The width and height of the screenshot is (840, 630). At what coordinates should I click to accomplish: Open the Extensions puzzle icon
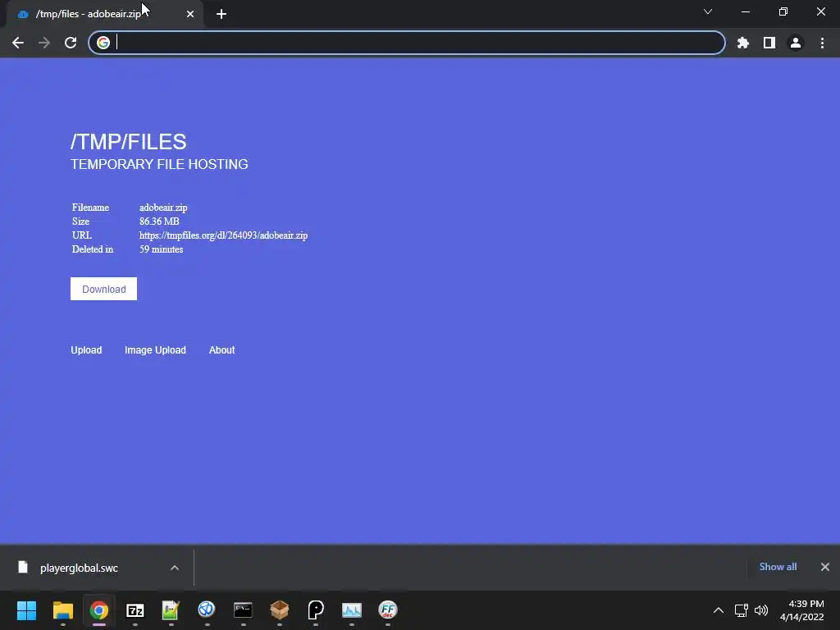[x=743, y=43]
